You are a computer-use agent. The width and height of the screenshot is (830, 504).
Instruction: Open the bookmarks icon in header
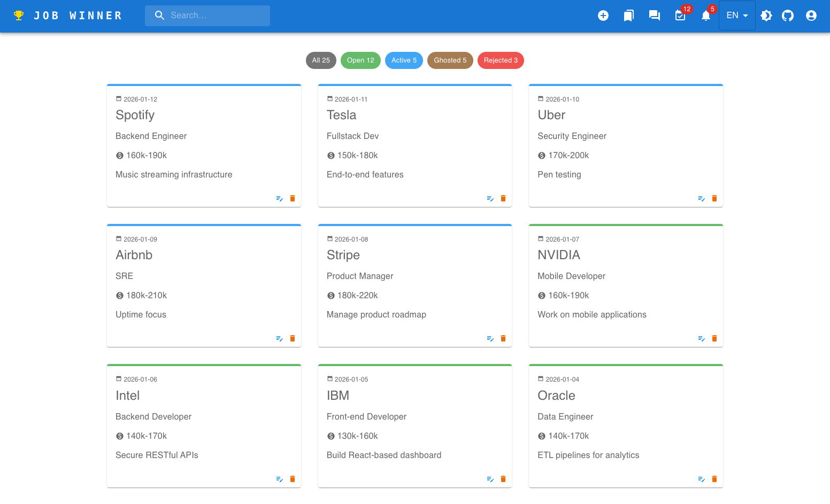pos(629,15)
